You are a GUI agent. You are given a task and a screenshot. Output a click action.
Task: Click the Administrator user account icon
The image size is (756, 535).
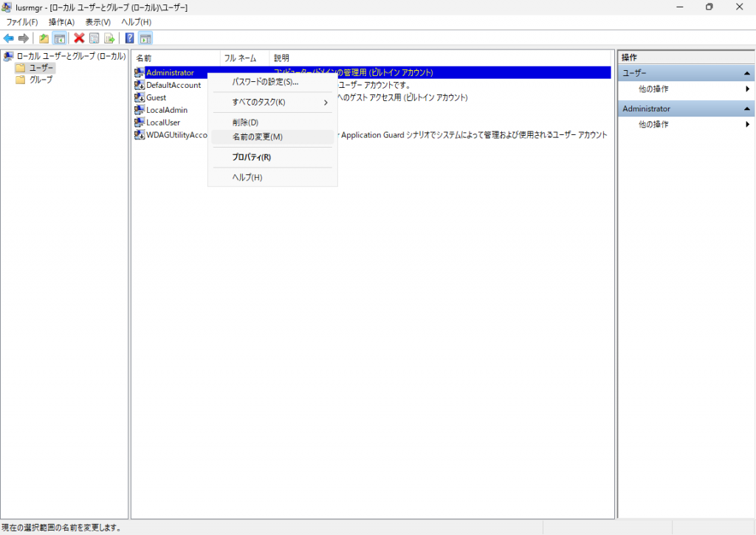(x=140, y=72)
